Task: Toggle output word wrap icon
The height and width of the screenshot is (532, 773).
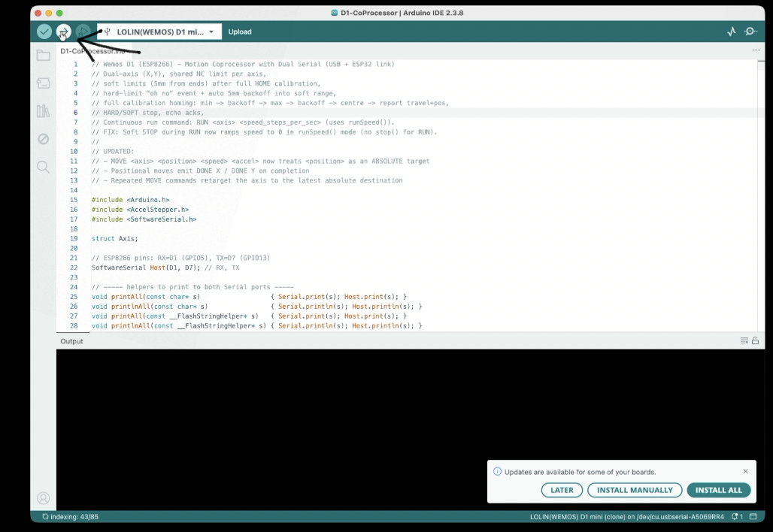Action: [x=744, y=341]
